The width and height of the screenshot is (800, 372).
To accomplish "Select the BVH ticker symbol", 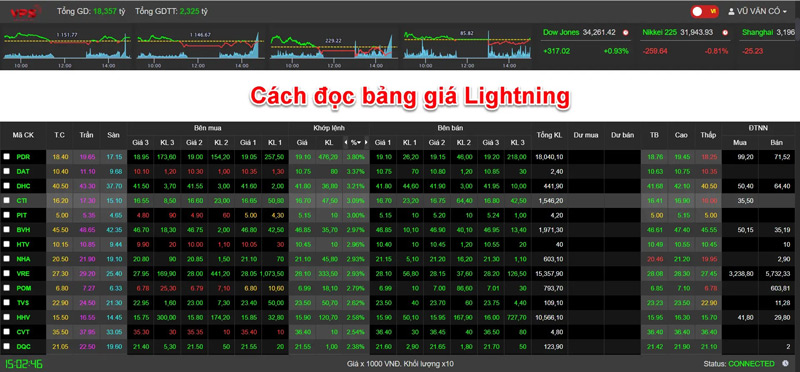I will click(23, 230).
